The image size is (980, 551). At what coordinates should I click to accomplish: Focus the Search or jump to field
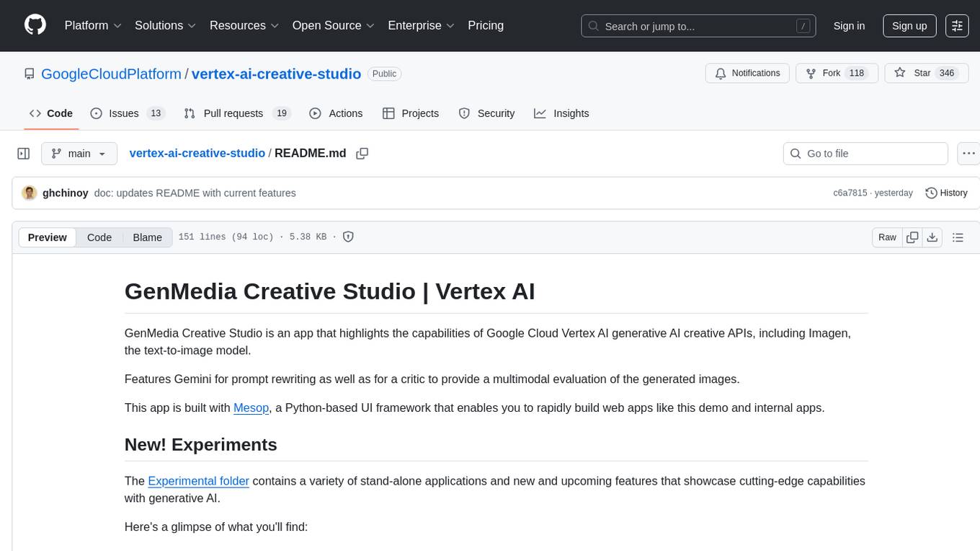(x=698, y=26)
